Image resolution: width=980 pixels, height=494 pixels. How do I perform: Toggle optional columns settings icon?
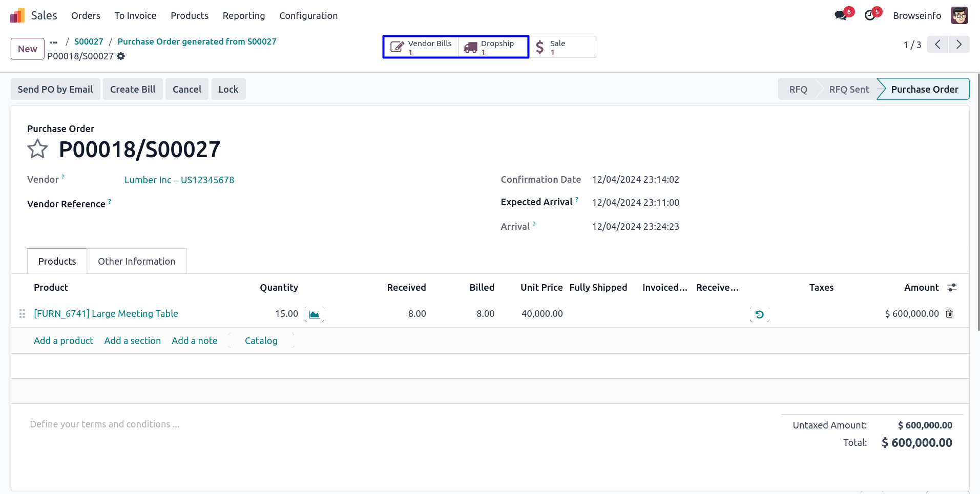click(952, 288)
